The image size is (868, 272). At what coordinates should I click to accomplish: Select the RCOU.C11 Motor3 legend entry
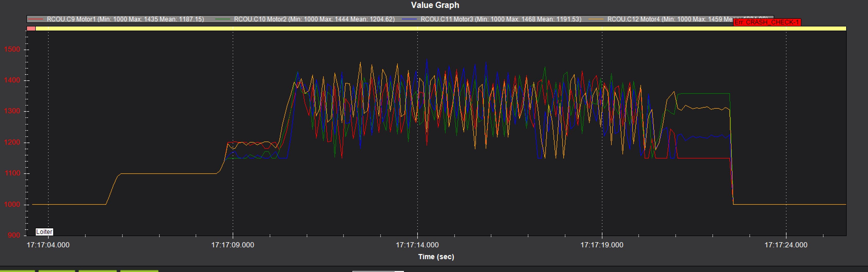(492, 19)
